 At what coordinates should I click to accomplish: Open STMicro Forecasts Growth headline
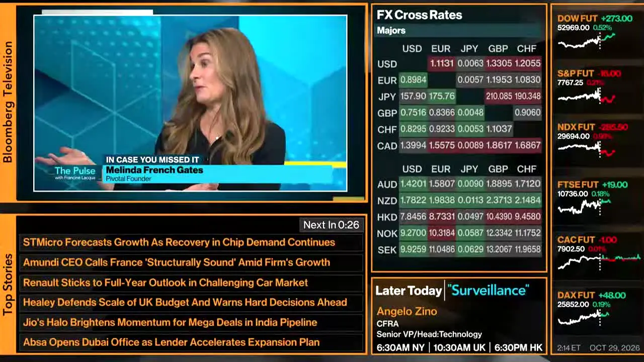click(x=191, y=242)
